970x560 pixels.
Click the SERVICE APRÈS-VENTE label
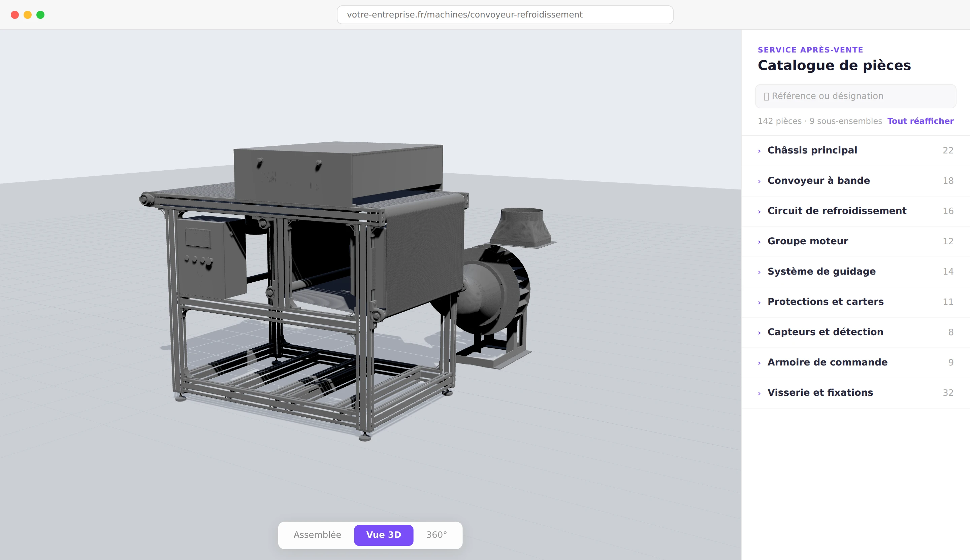(x=810, y=49)
